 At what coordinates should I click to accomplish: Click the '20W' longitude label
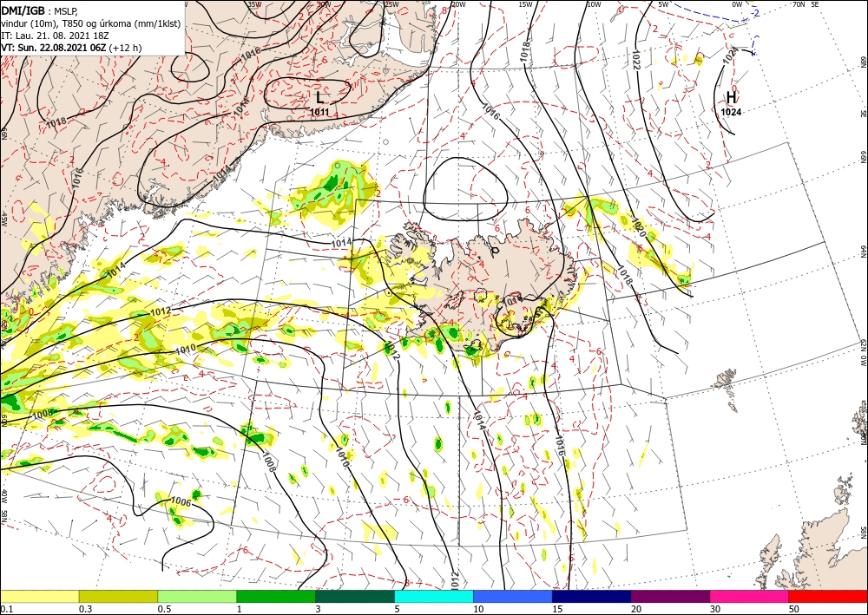(457, 4)
